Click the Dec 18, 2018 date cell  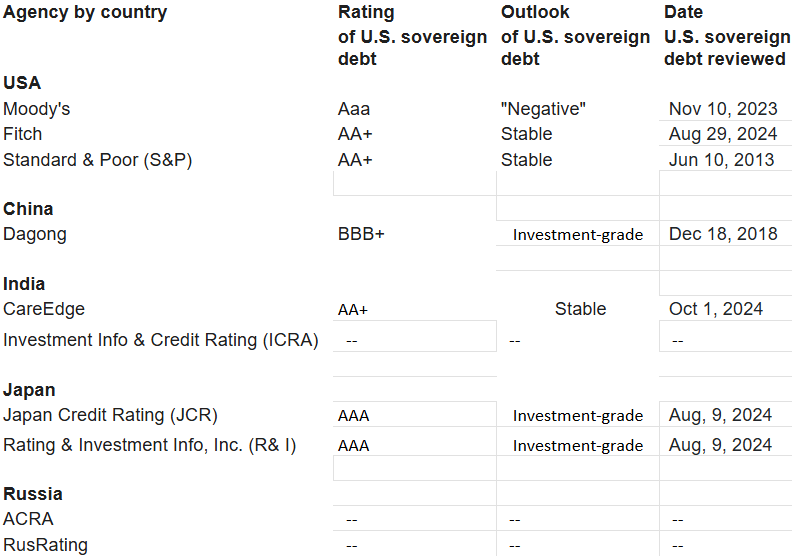pyautogui.click(x=723, y=235)
